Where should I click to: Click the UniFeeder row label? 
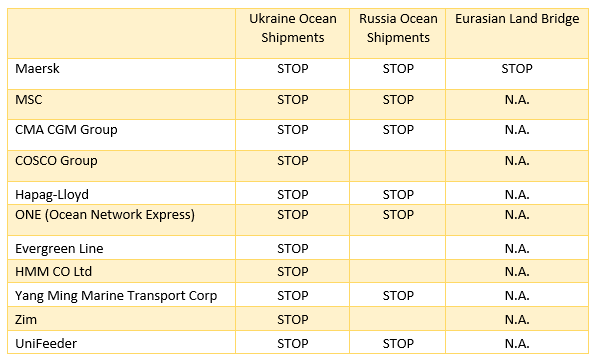[x=122, y=342]
